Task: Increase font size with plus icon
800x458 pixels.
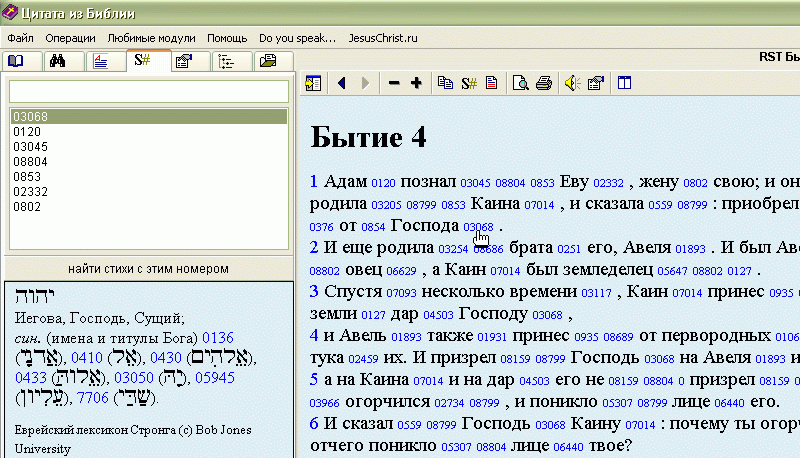Action: pyautogui.click(x=416, y=83)
